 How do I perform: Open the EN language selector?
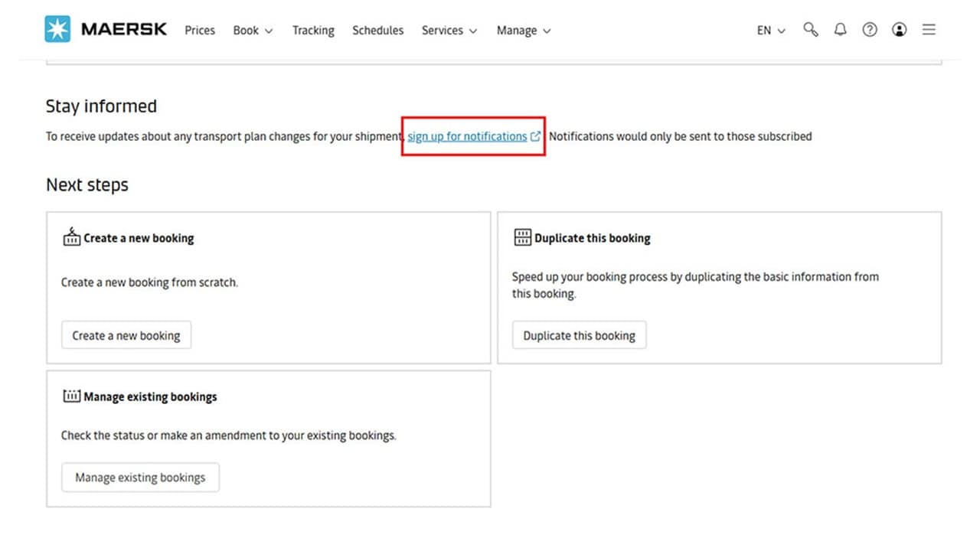(770, 31)
